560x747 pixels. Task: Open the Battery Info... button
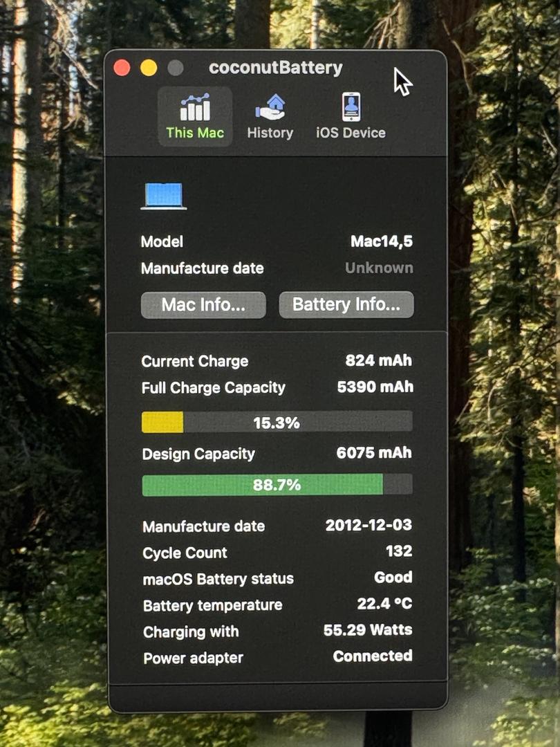pos(346,304)
